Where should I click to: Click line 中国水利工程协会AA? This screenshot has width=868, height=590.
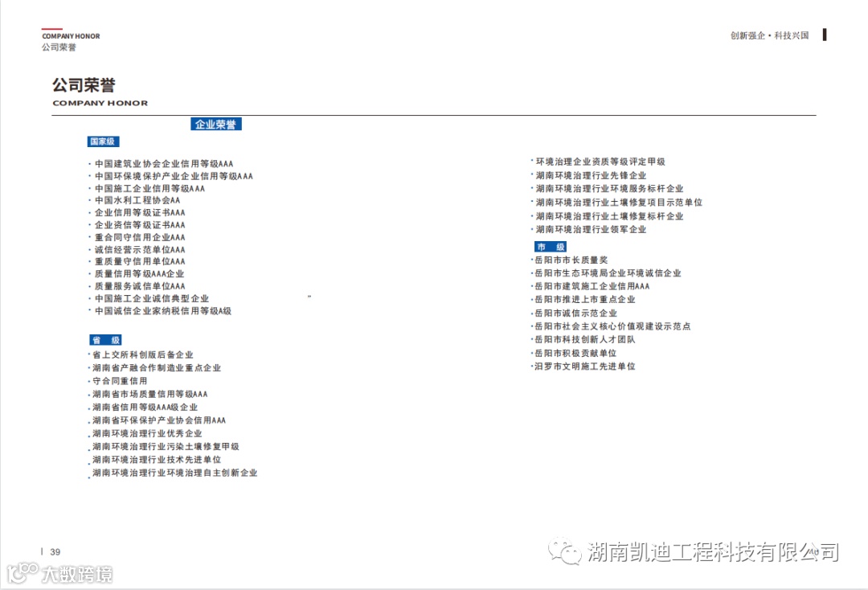[x=137, y=200]
